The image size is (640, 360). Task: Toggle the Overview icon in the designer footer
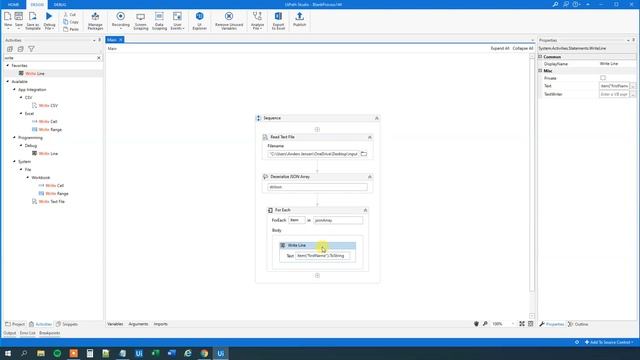tap(531, 324)
